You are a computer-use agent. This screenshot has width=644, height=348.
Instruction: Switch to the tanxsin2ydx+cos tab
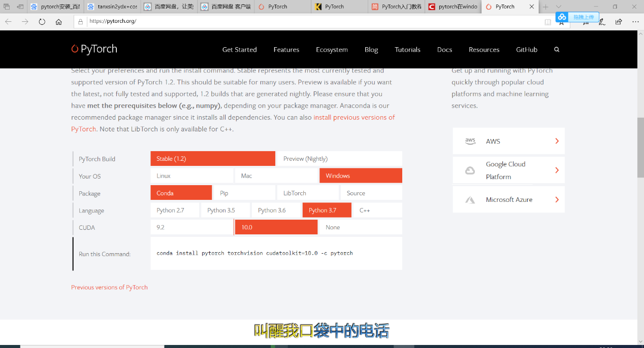coord(112,7)
